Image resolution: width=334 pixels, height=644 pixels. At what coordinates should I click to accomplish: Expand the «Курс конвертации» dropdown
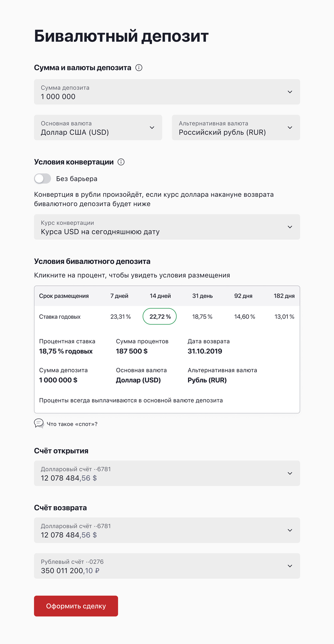pos(290,227)
